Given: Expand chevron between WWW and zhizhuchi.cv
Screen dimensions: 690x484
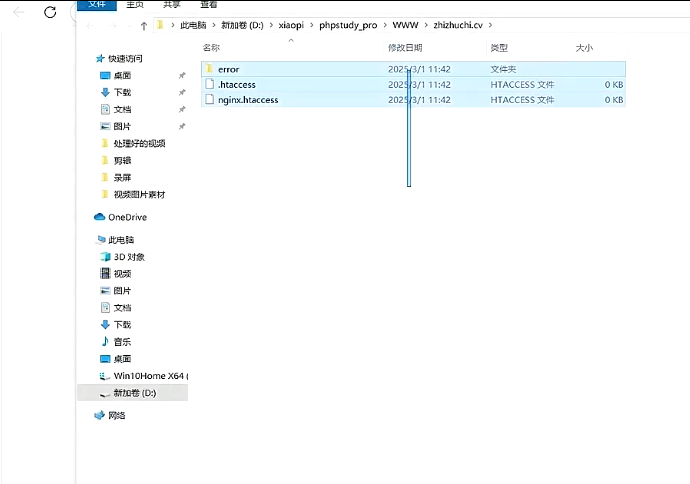Looking at the screenshot, I should pos(426,25).
